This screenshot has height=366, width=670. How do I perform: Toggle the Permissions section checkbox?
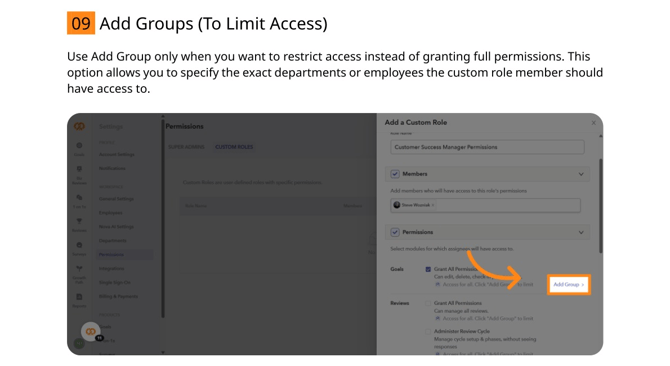395,232
